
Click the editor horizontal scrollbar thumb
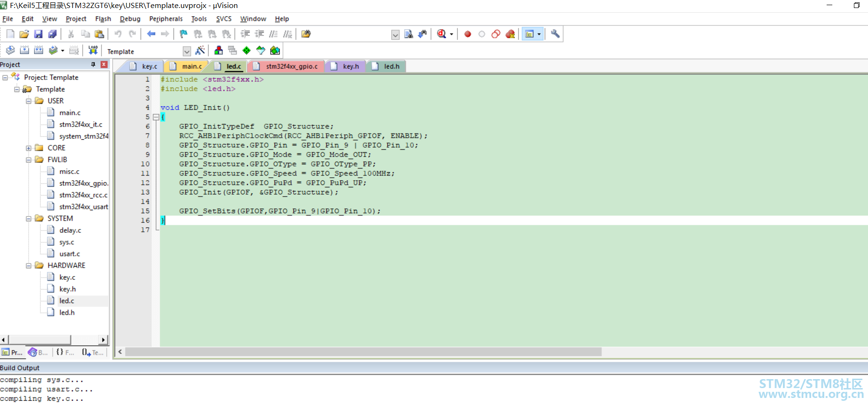[x=363, y=352]
